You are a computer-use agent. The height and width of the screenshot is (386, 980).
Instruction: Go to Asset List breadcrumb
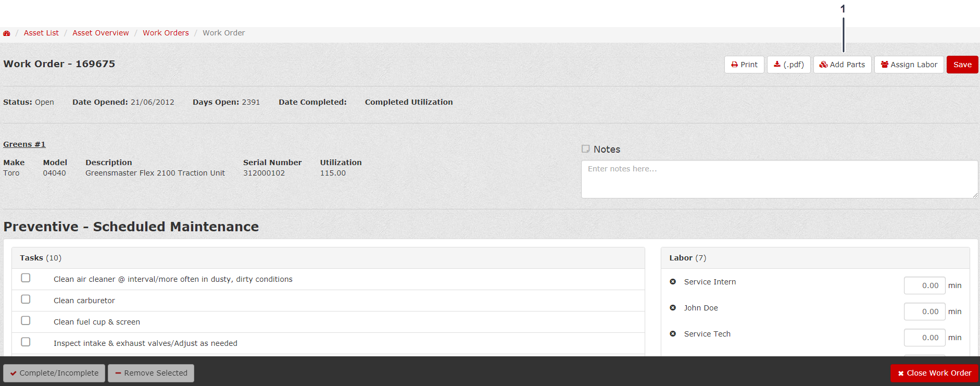coord(41,33)
